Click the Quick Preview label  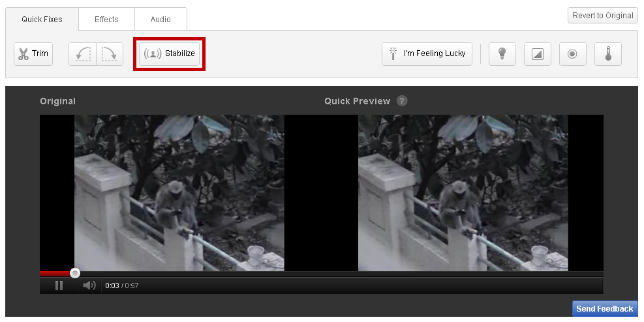click(358, 101)
